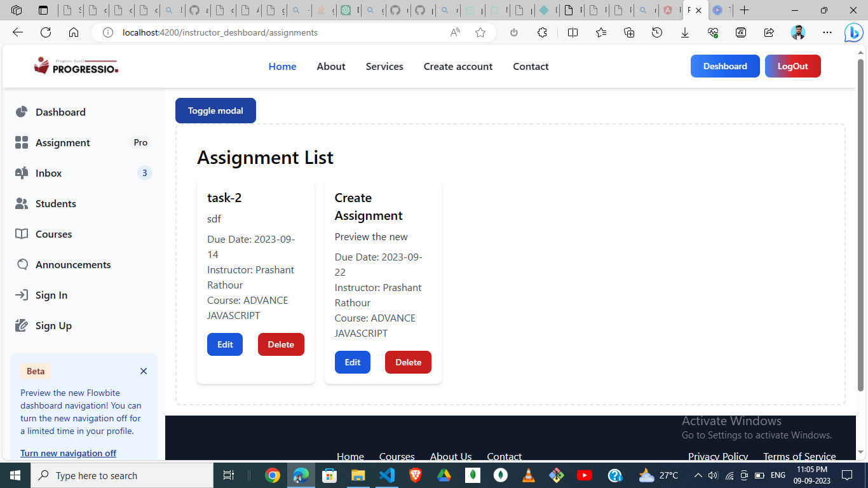Open browser Settings and more menu
The height and width of the screenshot is (488, 868).
pyautogui.click(x=827, y=32)
